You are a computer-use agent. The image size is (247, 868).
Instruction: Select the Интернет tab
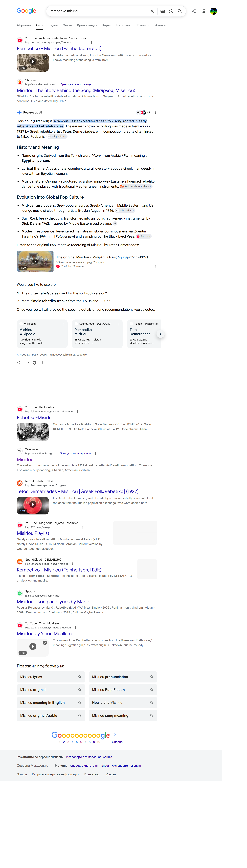click(123, 25)
